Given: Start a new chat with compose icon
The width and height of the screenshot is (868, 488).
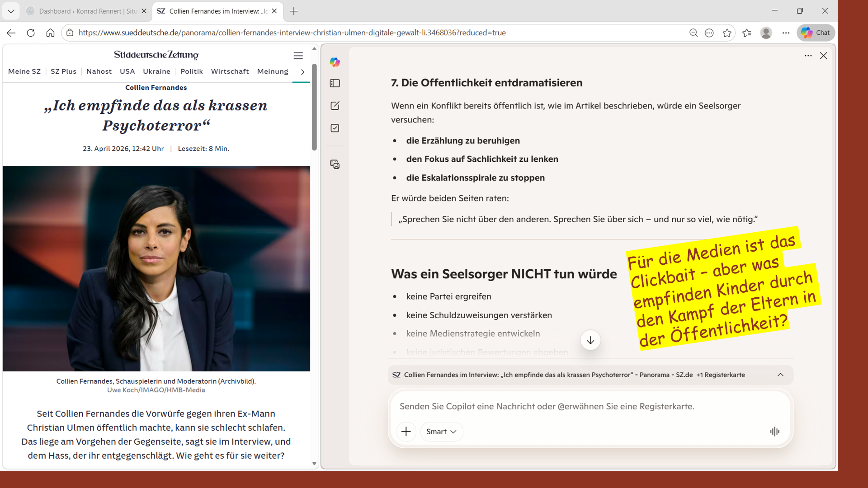Looking at the screenshot, I should (x=335, y=106).
